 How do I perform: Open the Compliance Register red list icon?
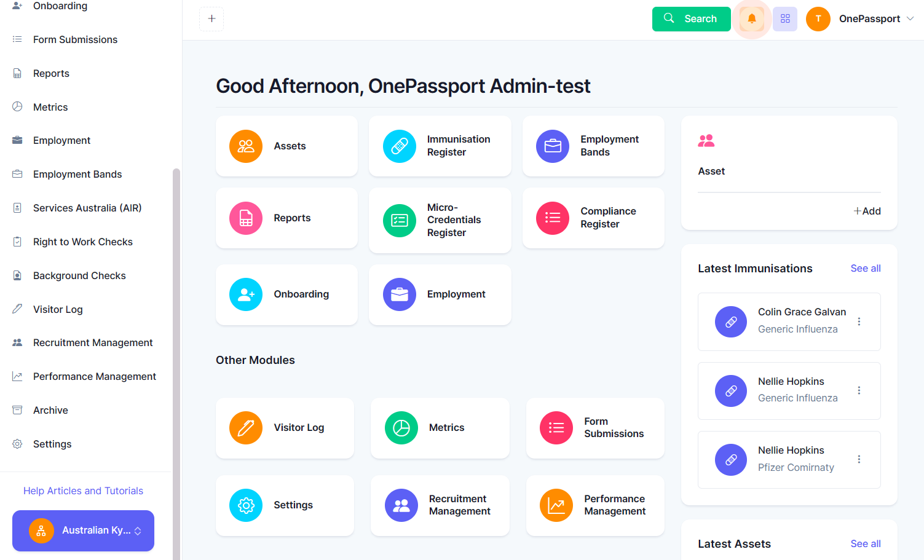pyautogui.click(x=553, y=218)
